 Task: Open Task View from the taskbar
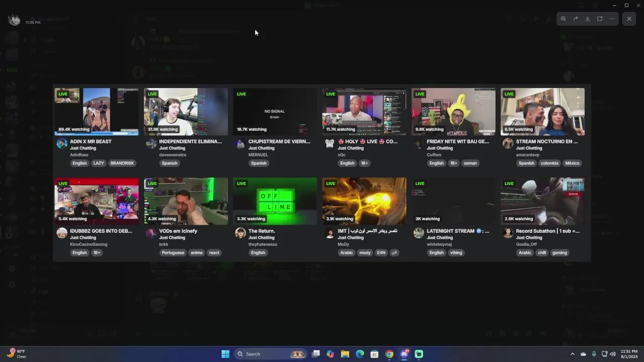click(315, 354)
